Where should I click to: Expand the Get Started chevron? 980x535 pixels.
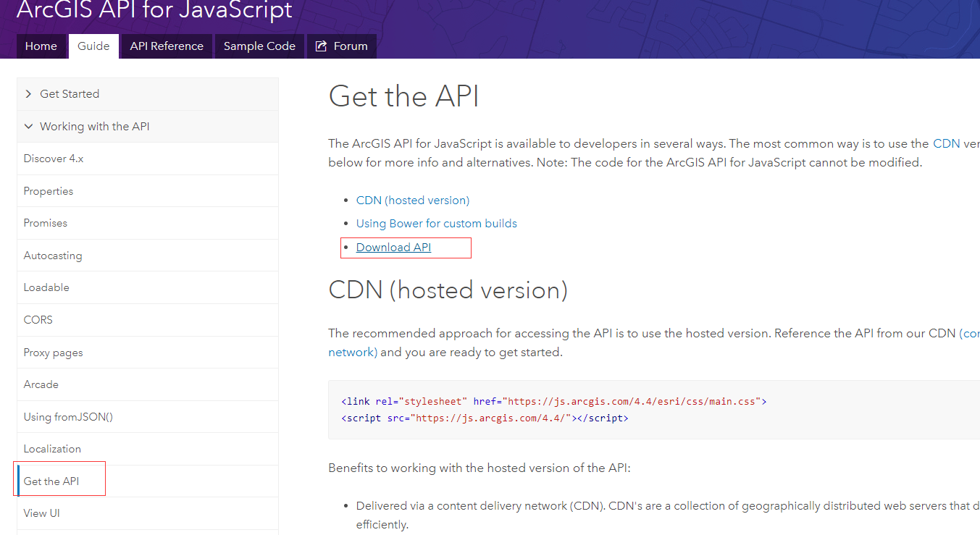coord(28,94)
